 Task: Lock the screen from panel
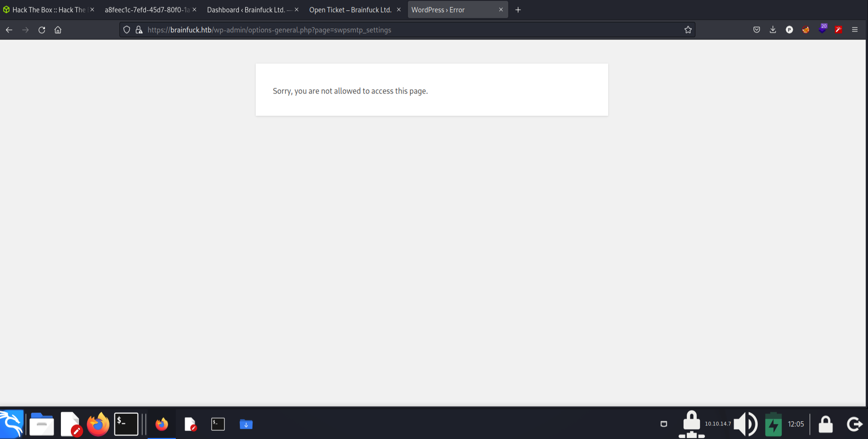(x=825, y=424)
